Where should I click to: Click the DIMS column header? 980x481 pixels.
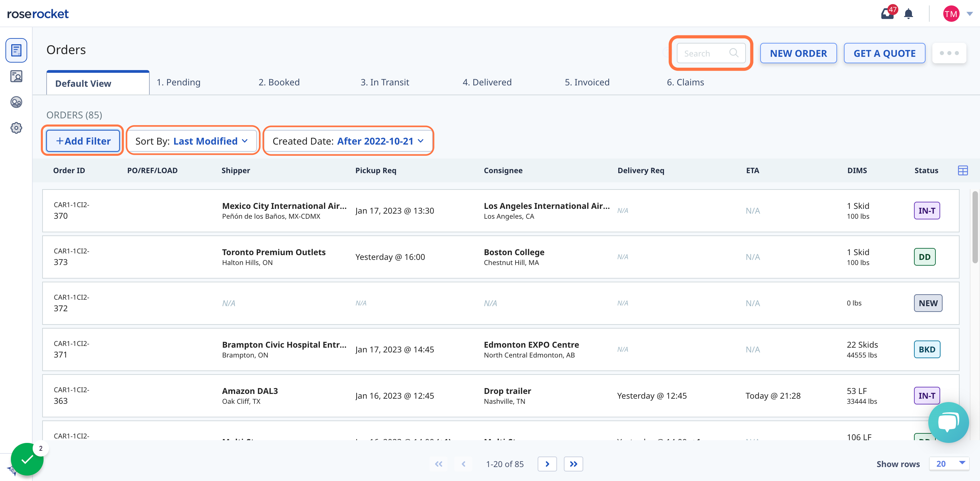tap(857, 170)
